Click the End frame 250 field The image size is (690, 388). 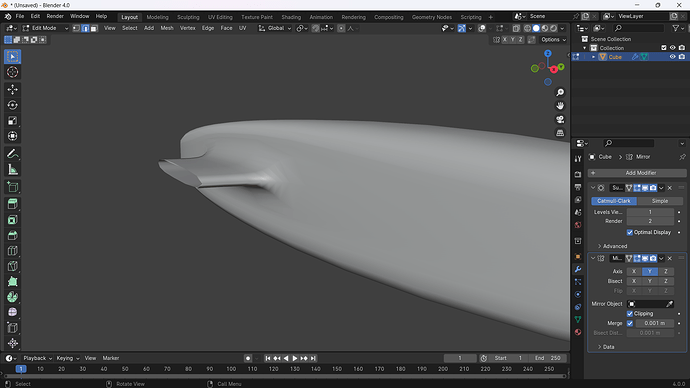(548, 358)
